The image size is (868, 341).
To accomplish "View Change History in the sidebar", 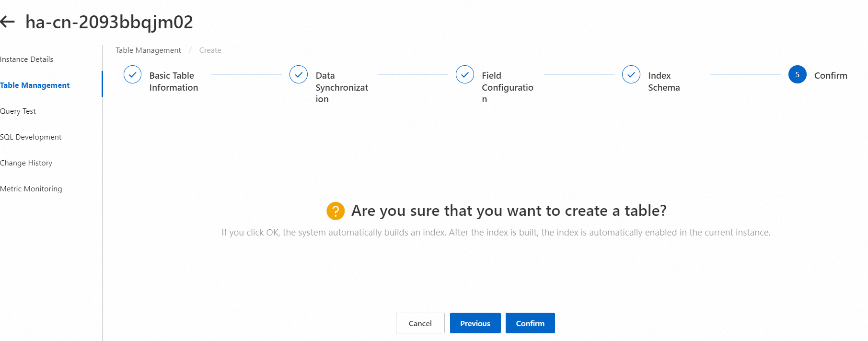I will click(26, 163).
